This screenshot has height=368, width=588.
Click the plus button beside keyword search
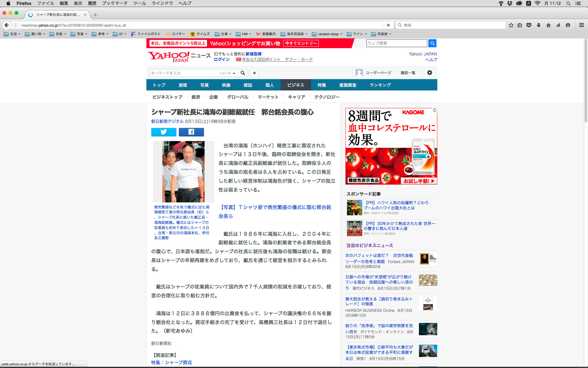pyautogui.click(x=254, y=73)
